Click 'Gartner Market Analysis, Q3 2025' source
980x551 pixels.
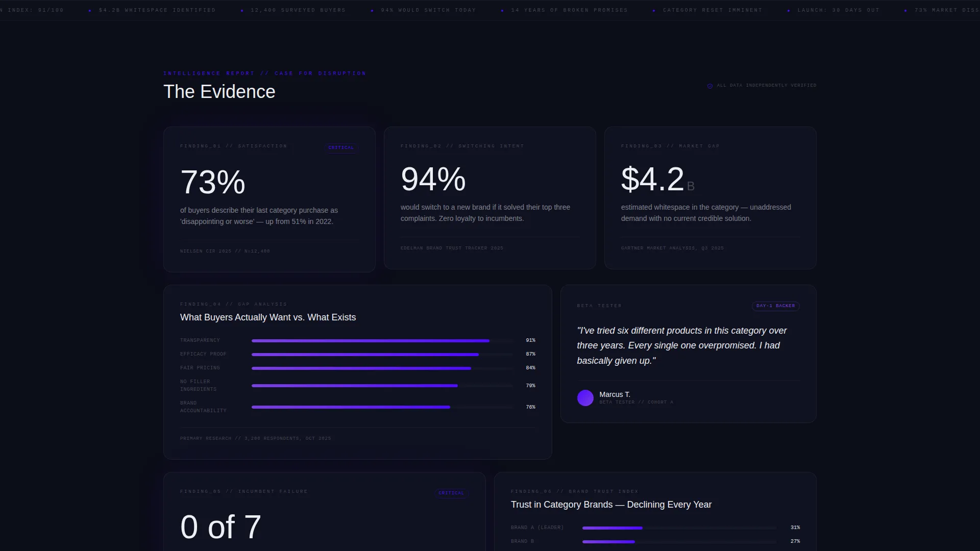coord(672,248)
